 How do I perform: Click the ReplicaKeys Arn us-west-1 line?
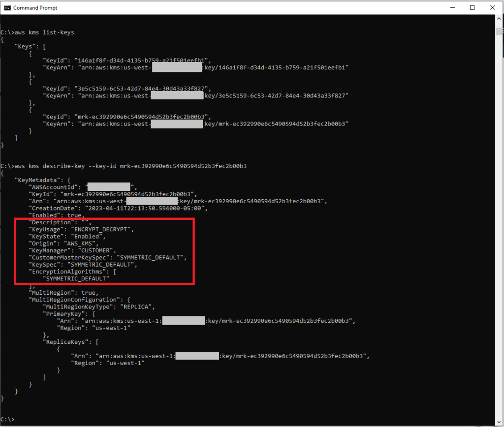220,356
